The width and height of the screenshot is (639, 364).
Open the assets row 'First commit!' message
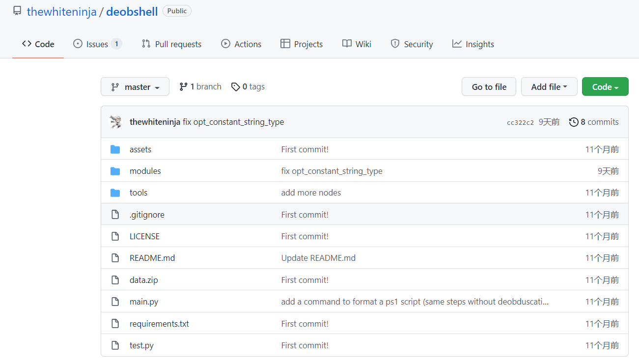pos(305,149)
